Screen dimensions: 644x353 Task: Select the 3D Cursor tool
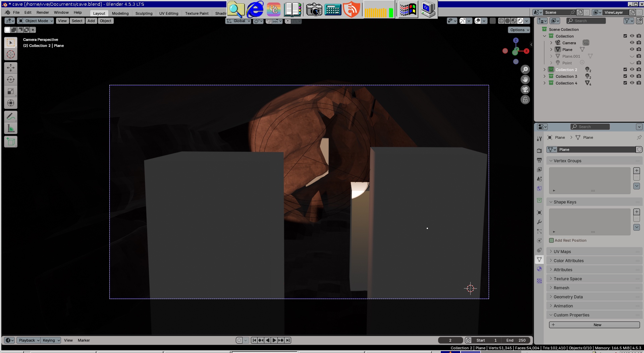coord(11,54)
